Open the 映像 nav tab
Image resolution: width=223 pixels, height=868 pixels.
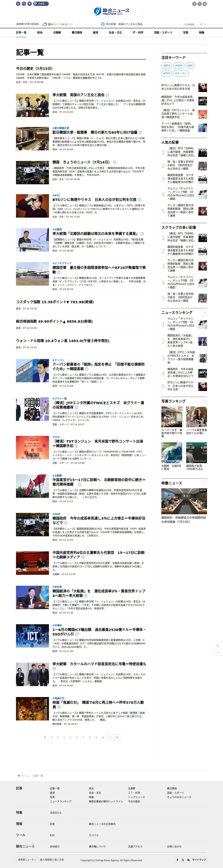click(201, 33)
